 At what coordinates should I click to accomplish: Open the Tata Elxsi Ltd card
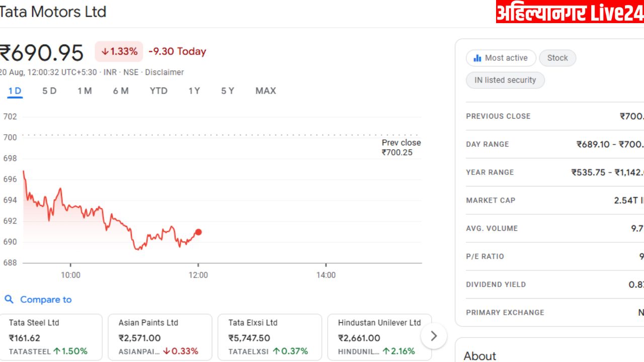tap(270, 337)
